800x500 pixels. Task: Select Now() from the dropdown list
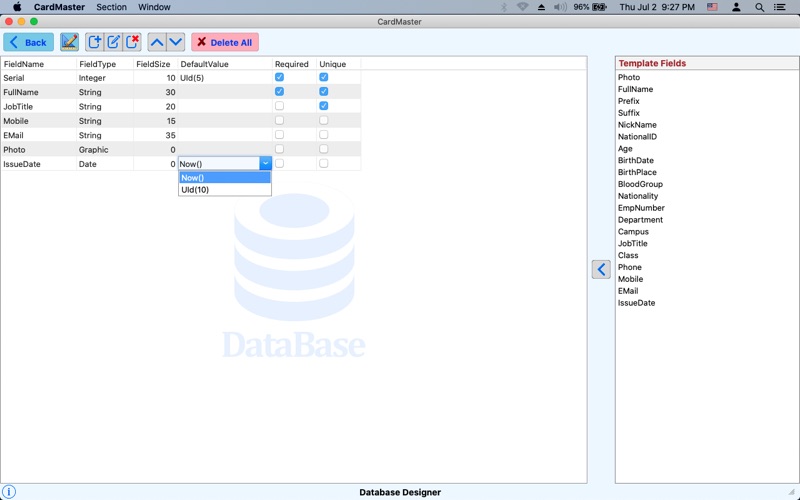(224, 178)
